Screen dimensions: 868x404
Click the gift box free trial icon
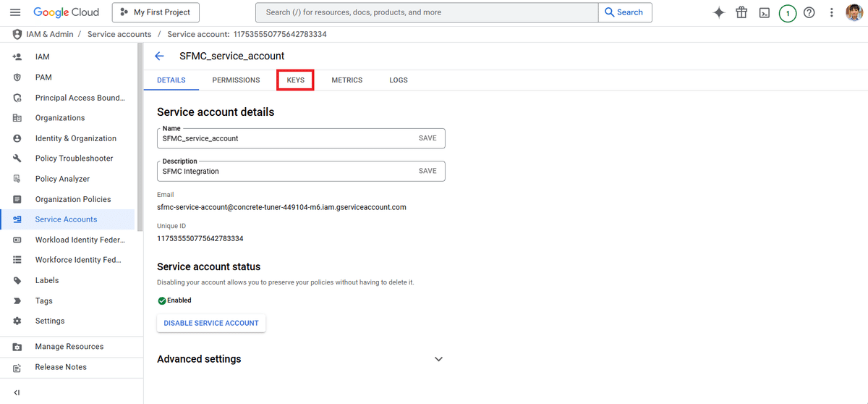(x=741, y=12)
